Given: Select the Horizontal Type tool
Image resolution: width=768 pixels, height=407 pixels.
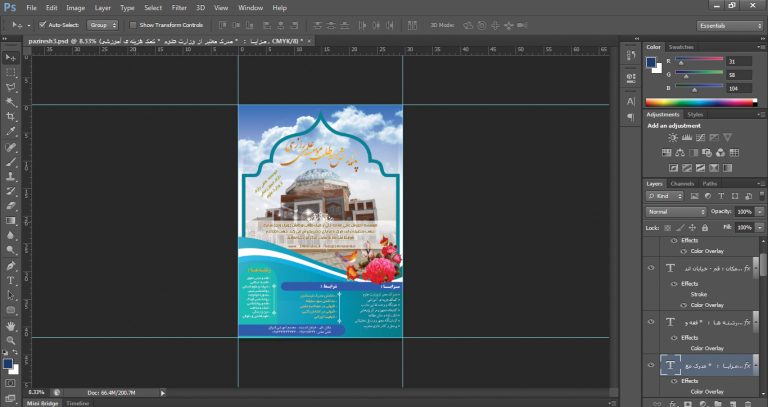Looking at the screenshot, I should pyautogui.click(x=10, y=281).
